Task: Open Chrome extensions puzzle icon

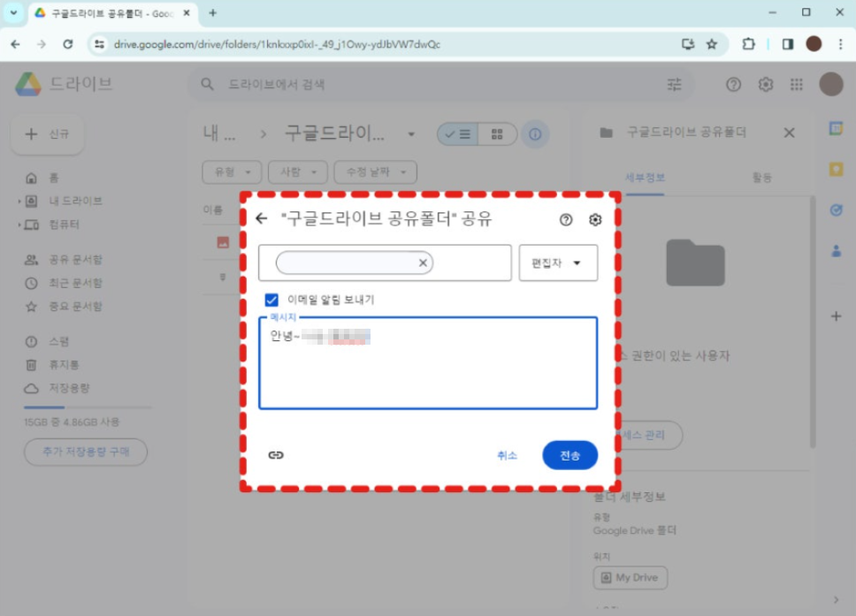Action: pos(748,44)
